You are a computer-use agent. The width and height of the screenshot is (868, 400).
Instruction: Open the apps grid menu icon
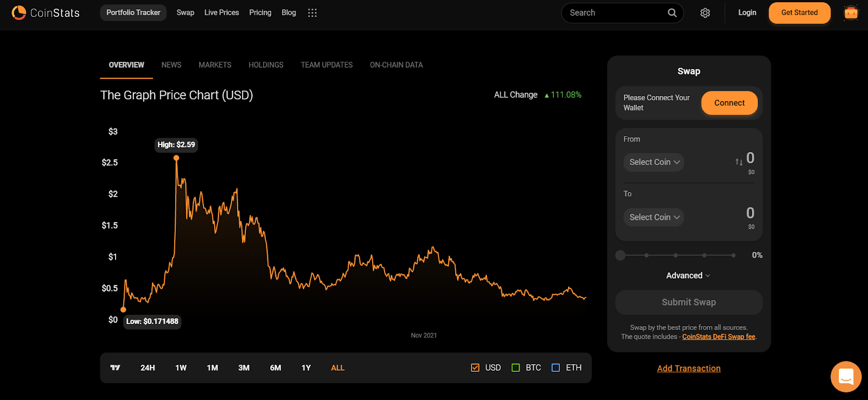(312, 12)
